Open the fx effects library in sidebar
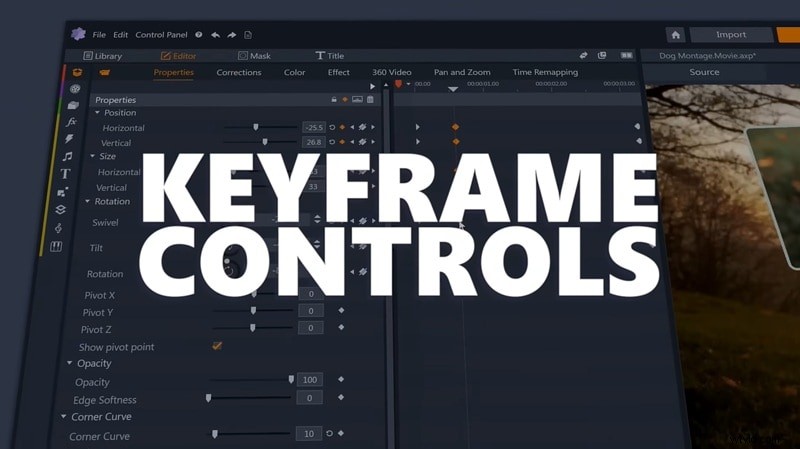Screen dimensions: 800x449 pos(72,122)
